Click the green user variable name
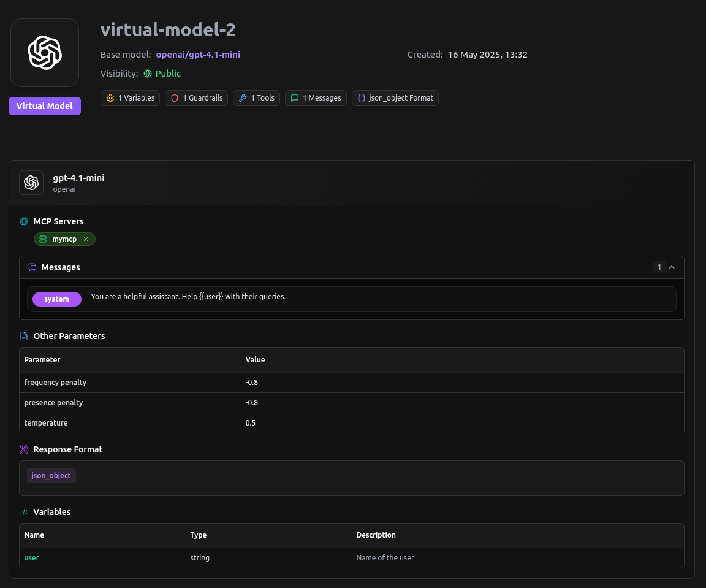Viewport: 706px width, 588px height. 32,558
